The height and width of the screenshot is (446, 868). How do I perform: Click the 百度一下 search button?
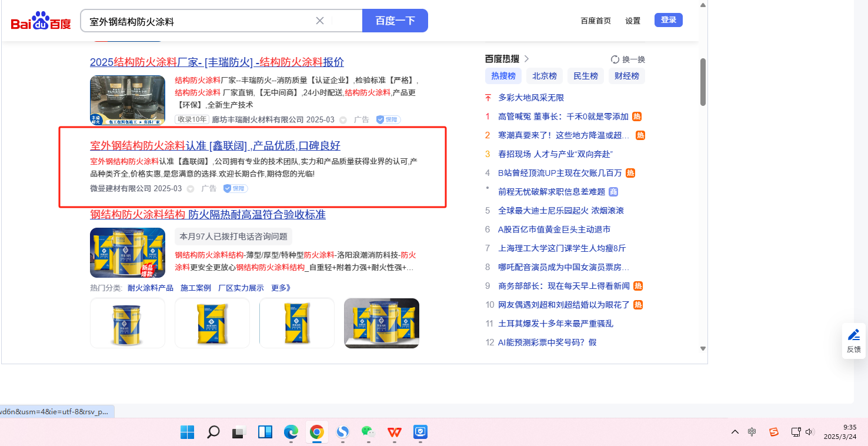click(x=395, y=21)
